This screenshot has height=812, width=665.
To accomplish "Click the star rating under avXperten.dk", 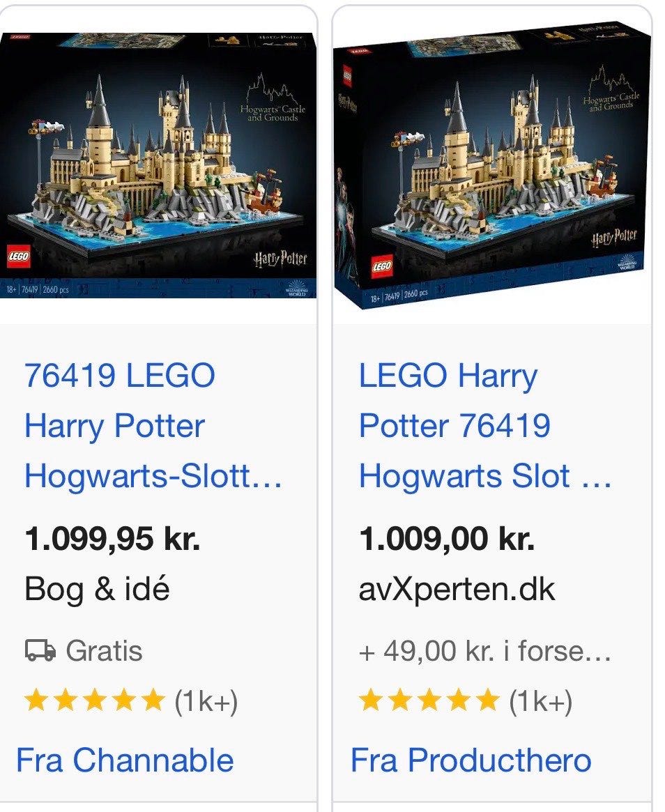I will tap(429, 700).
